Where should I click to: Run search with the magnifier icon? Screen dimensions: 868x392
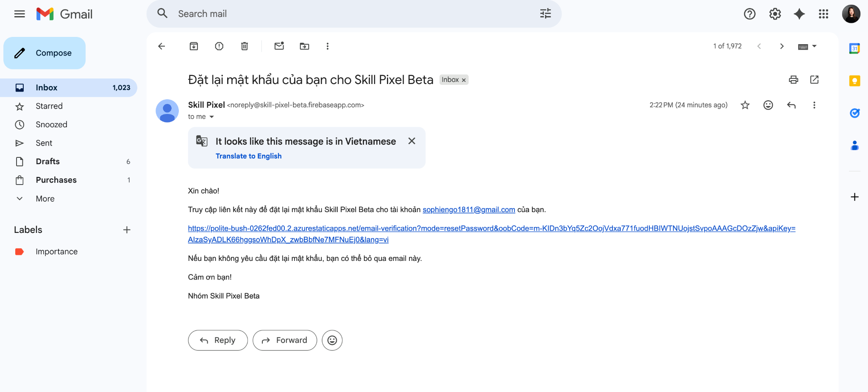coord(162,14)
